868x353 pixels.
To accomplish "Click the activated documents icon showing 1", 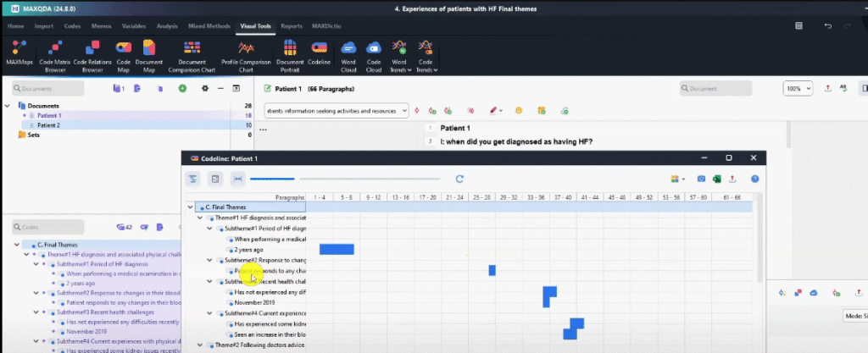I will (119, 88).
